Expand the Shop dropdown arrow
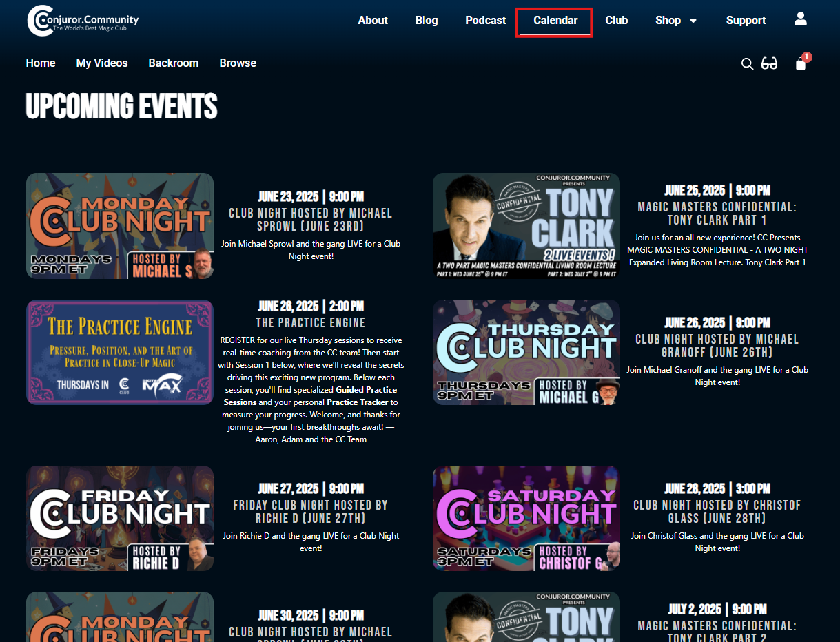The height and width of the screenshot is (642, 840). click(x=693, y=21)
